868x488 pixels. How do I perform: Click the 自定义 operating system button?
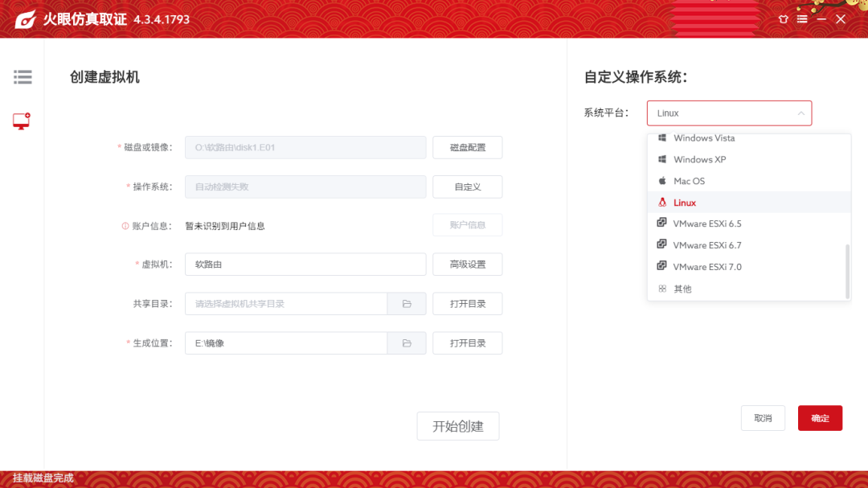pyautogui.click(x=468, y=187)
